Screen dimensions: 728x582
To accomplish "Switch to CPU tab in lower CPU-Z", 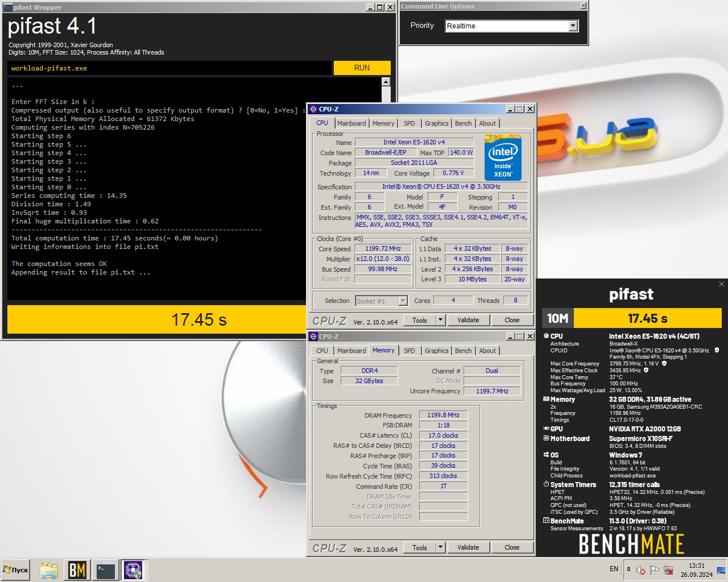I will [x=322, y=351].
